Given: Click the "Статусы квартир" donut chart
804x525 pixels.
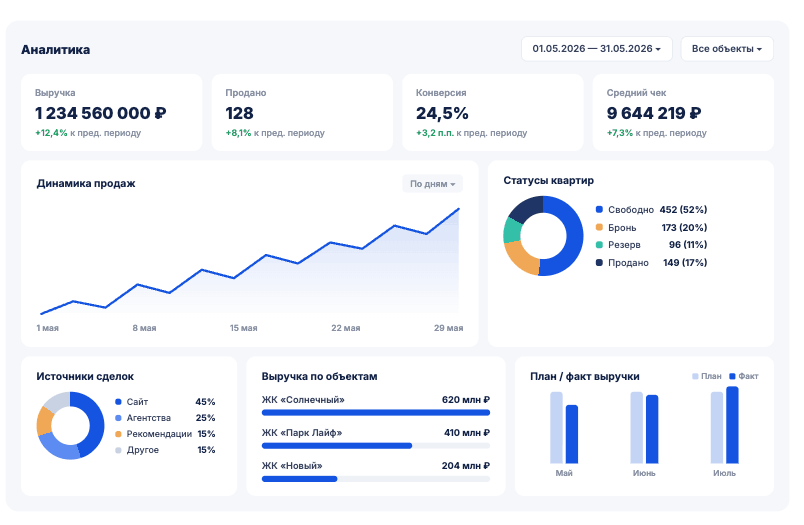Looking at the screenshot, I should click(543, 236).
